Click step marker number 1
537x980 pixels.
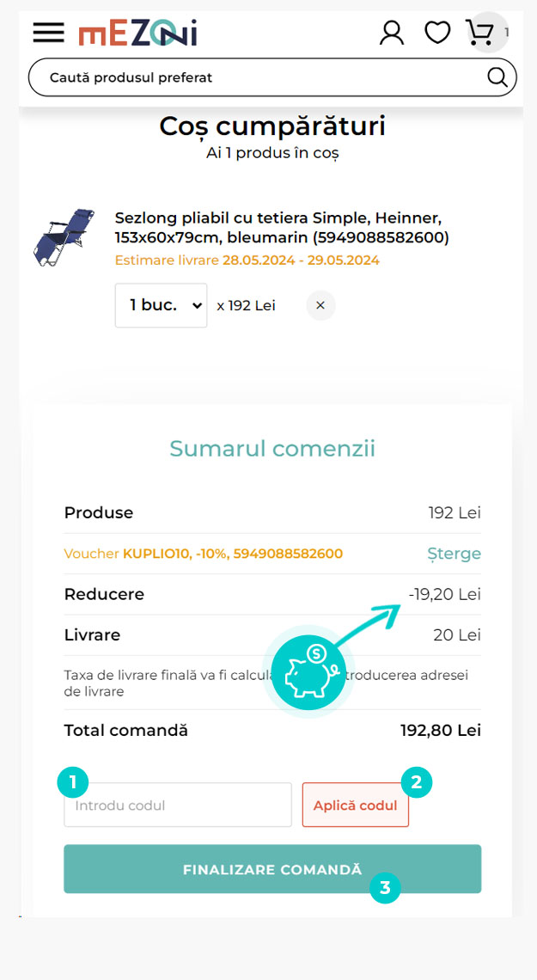click(73, 782)
